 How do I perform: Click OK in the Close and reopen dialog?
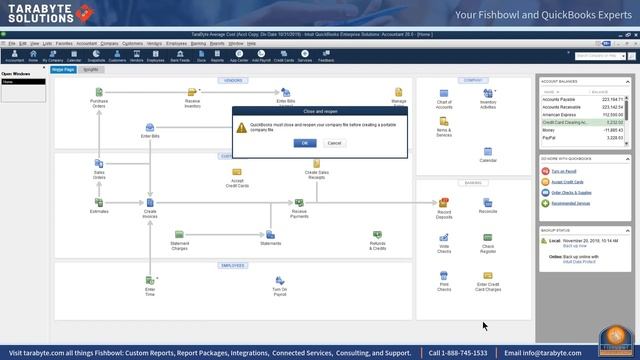click(305, 143)
